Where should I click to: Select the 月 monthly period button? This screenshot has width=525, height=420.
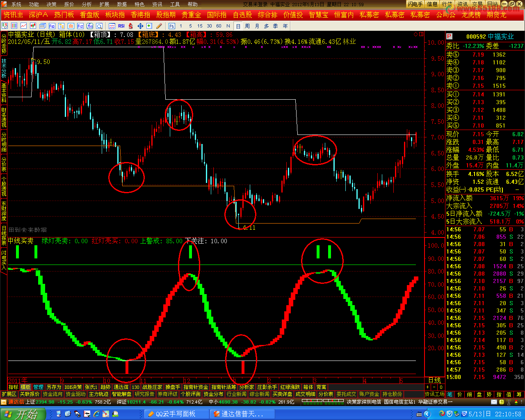pos(257,26)
